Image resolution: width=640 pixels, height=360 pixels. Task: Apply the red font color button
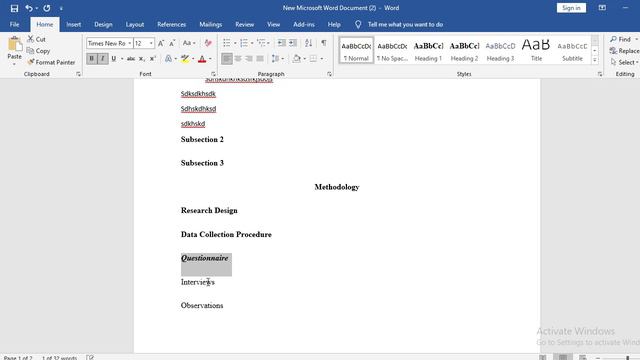(x=202, y=59)
